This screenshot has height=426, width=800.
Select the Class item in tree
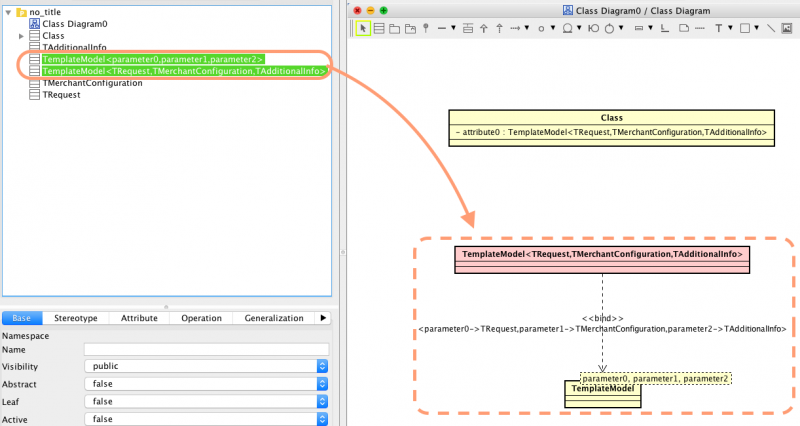tap(53, 36)
